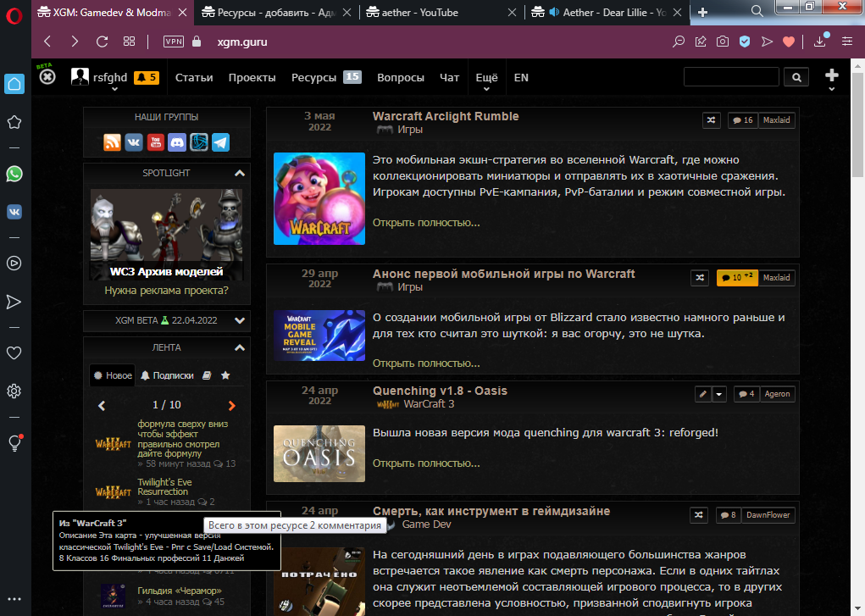Open Easy Setup sliders icon
Screen dimensions: 865x616
pos(847,42)
